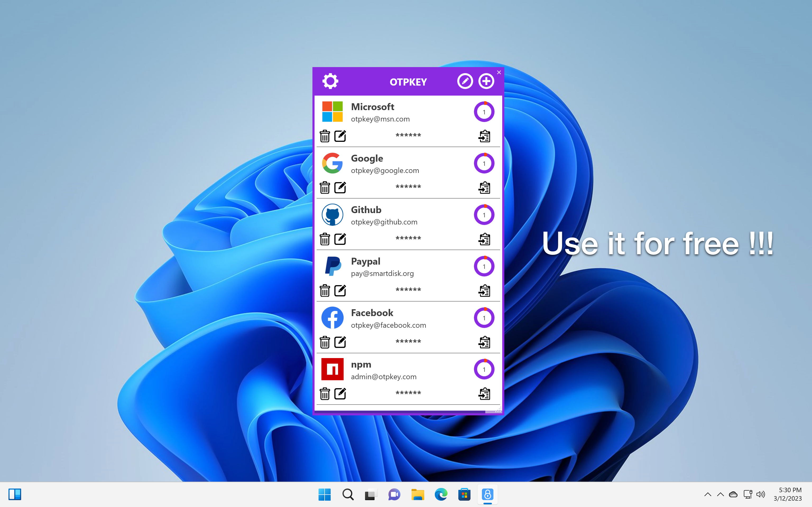
Task: Click the masked npm code field
Action: (x=408, y=393)
